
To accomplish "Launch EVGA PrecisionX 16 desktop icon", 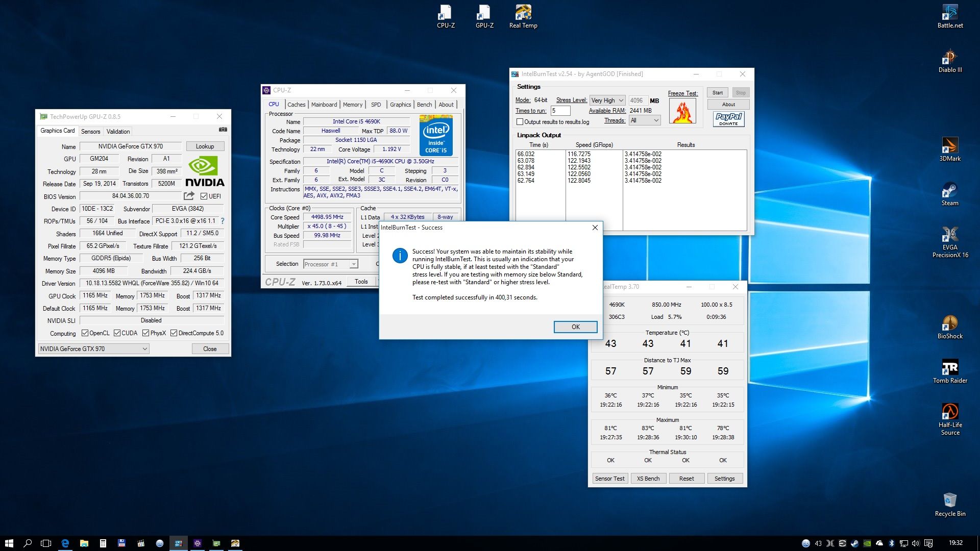I will pyautogui.click(x=950, y=242).
